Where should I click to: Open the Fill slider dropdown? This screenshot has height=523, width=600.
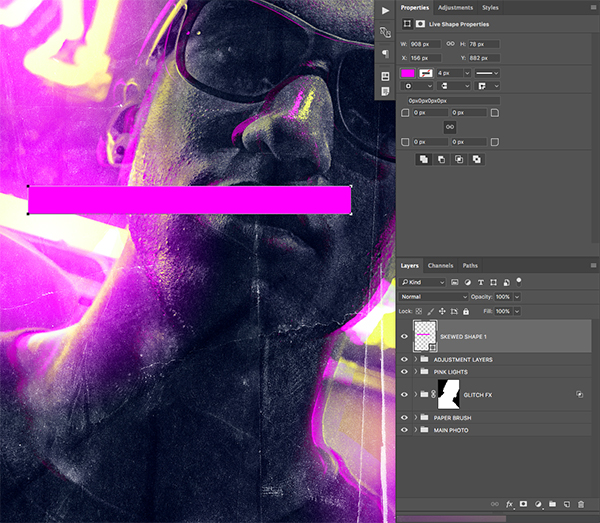[x=517, y=311]
